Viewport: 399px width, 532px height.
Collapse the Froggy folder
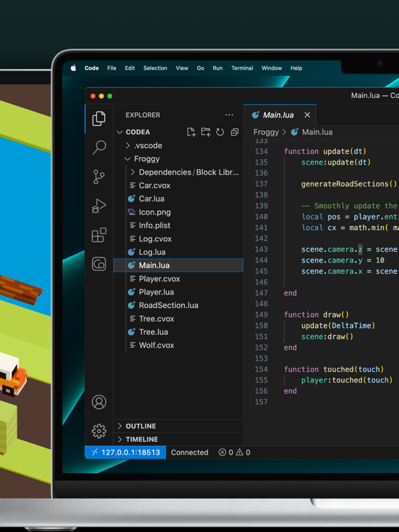point(146,159)
